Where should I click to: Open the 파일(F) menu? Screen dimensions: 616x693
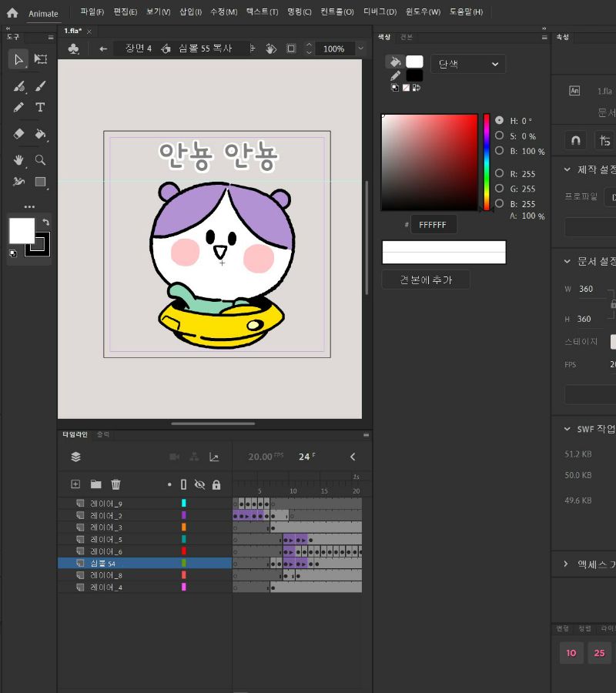click(92, 12)
